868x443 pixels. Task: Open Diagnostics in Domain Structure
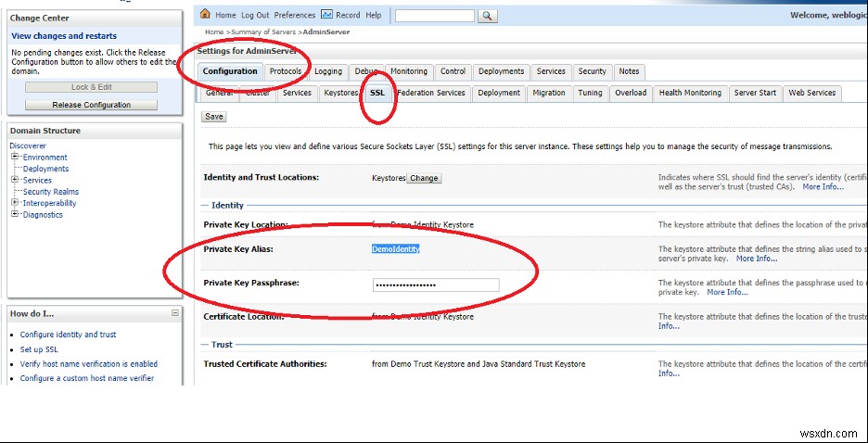coord(43,215)
